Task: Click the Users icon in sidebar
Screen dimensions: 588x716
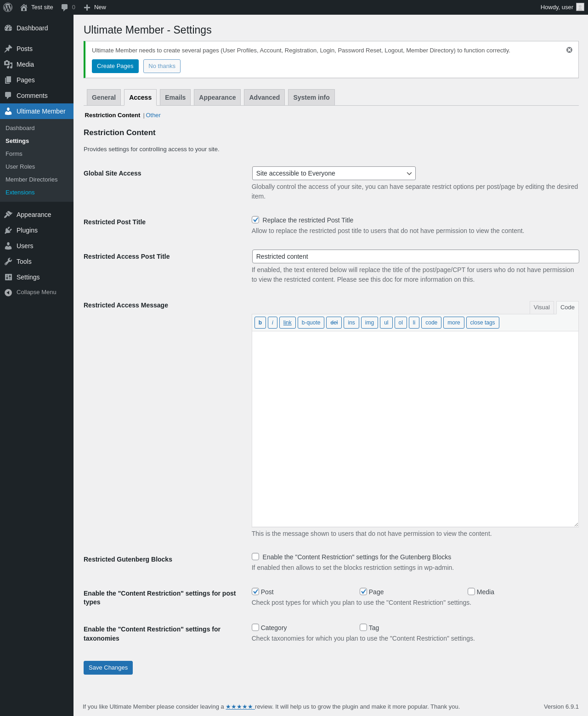Action: point(8,246)
